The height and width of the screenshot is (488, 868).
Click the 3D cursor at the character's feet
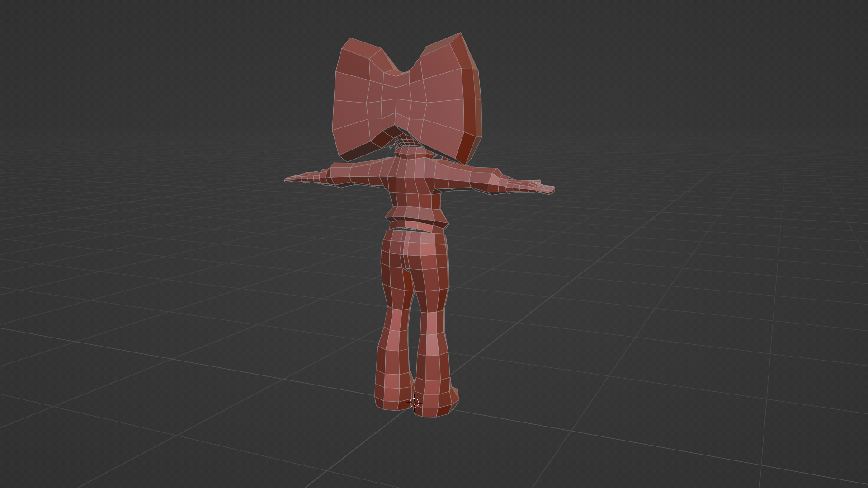coord(414,403)
